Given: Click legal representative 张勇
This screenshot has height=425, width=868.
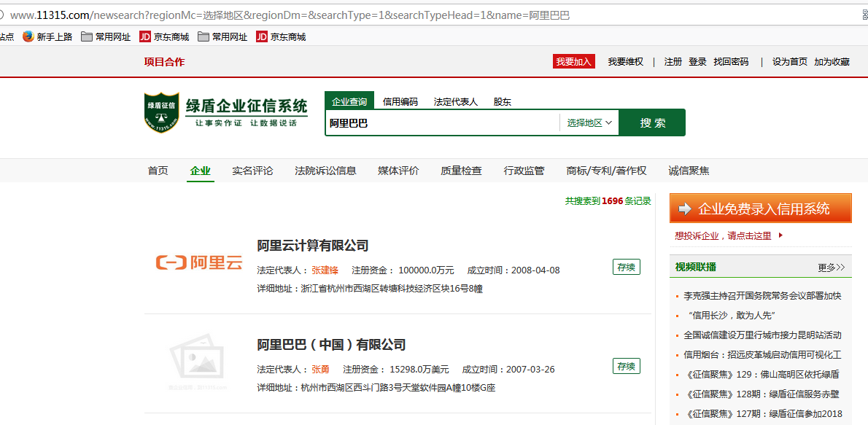Looking at the screenshot, I should 320,370.
